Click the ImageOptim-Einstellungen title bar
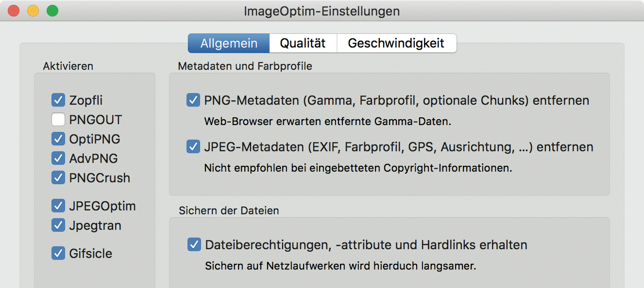The height and width of the screenshot is (288, 644). pos(322,11)
